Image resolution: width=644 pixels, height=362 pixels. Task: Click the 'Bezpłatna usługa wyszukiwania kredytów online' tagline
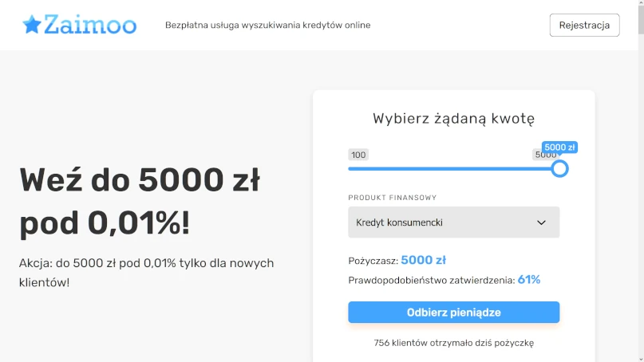point(267,25)
